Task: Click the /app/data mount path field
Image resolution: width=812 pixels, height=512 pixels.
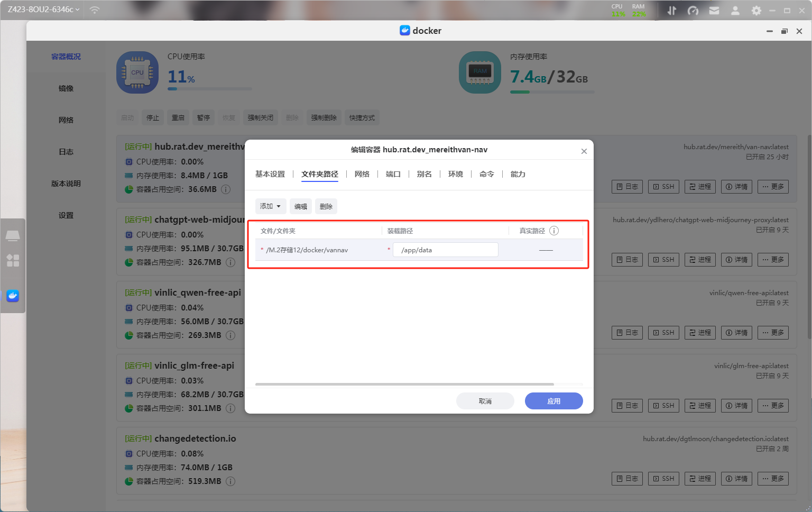Action: click(445, 250)
